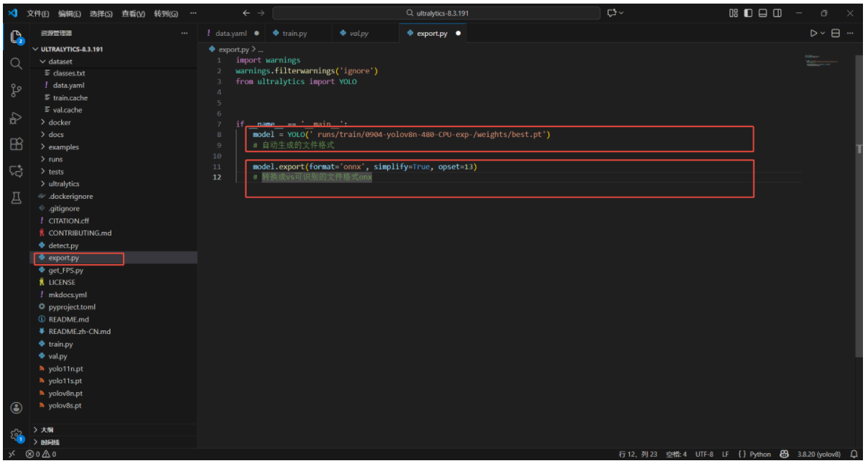Change the indentation setting 空格: 4
This screenshot has height=466, width=868.
click(x=676, y=454)
